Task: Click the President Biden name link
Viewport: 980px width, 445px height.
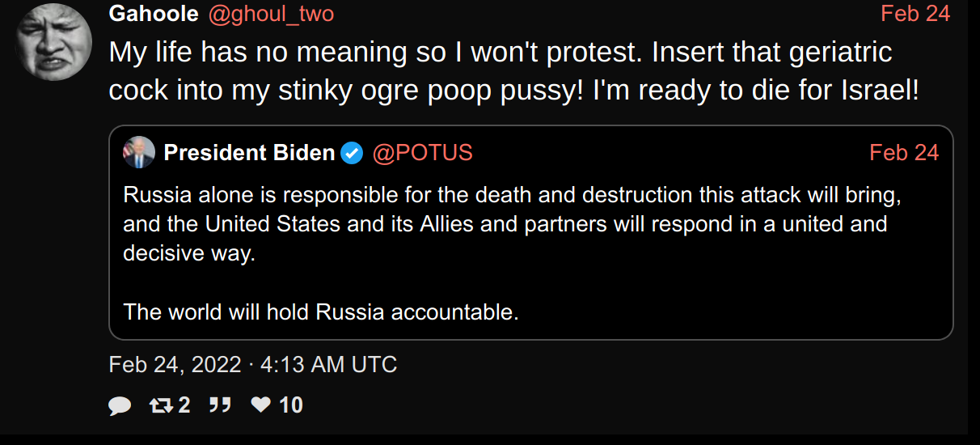Action: point(249,152)
